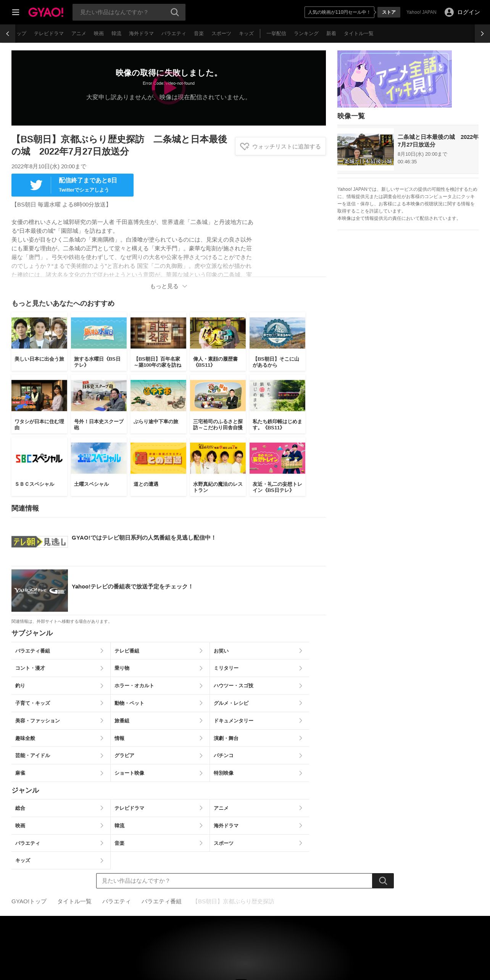Open the テレ朝 見逃し banner image
Image resolution: width=490 pixels, height=980 pixels.
coord(40,542)
